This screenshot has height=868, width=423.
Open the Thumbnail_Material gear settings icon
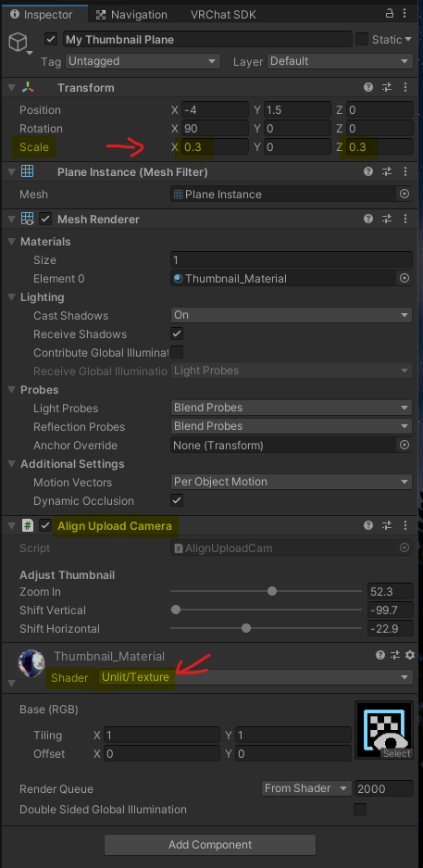coord(410,655)
